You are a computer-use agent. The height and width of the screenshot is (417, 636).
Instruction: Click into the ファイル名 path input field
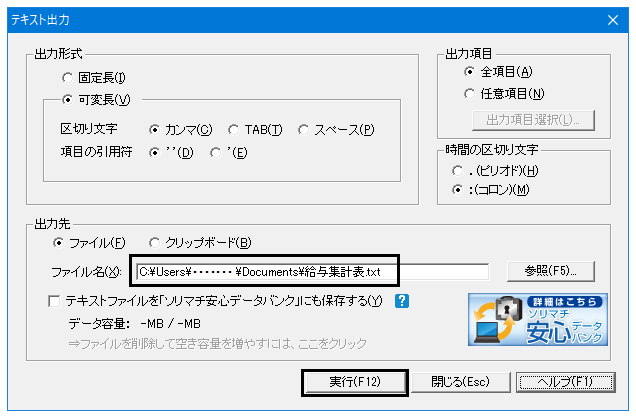[x=312, y=271]
